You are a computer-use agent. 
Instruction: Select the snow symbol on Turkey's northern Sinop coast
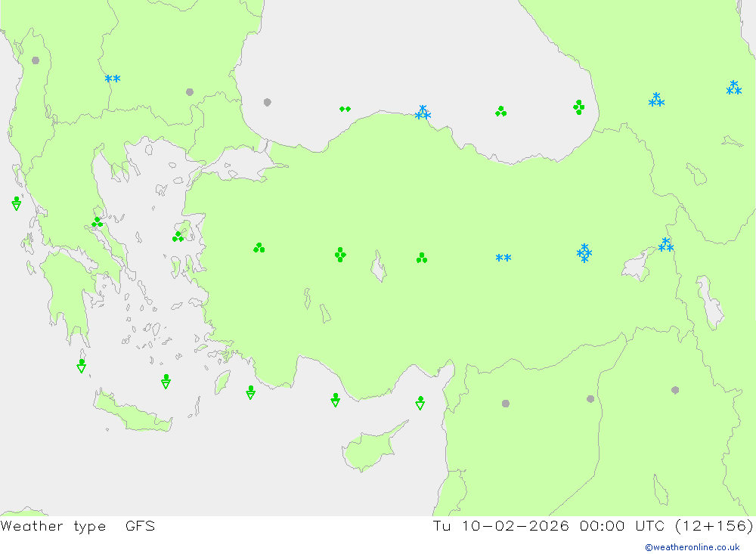tap(423, 113)
